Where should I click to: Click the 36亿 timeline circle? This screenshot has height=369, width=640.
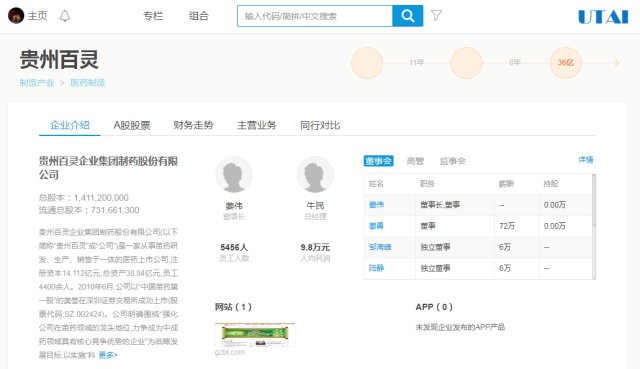pos(566,63)
